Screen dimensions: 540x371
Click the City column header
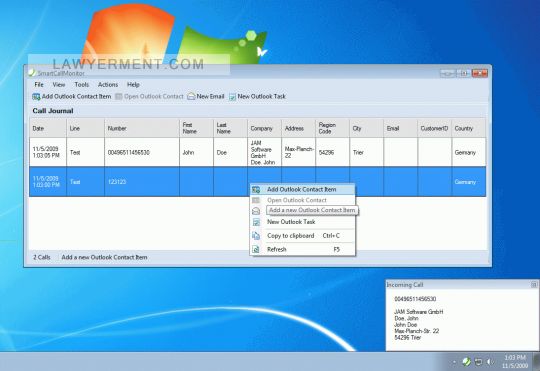[366, 128]
